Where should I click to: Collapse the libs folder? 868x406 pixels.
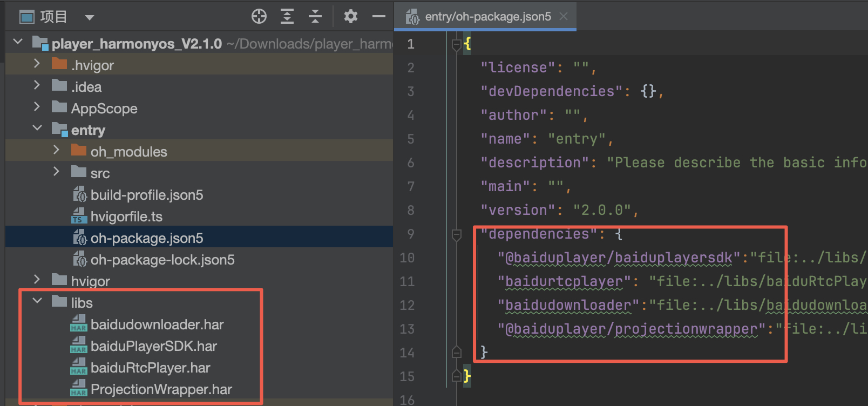click(x=37, y=301)
